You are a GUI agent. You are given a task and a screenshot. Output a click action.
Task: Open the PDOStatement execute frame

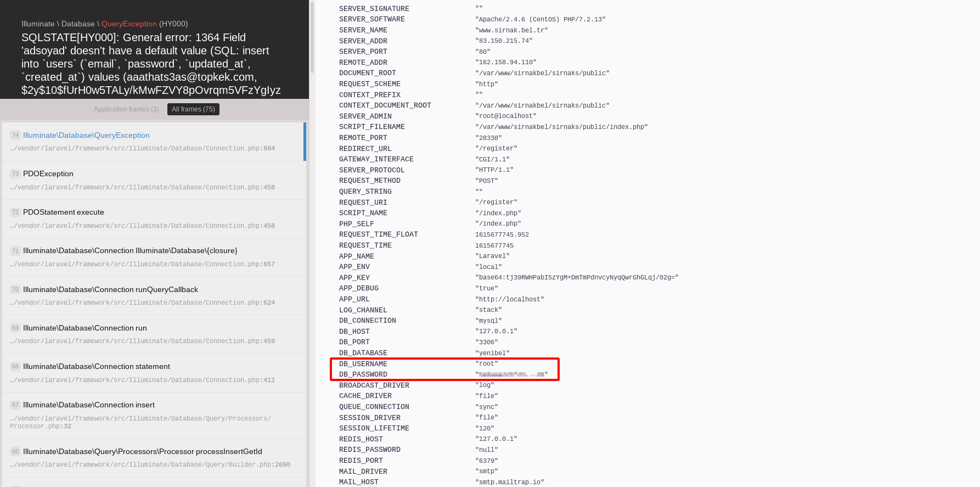point(64,212)
